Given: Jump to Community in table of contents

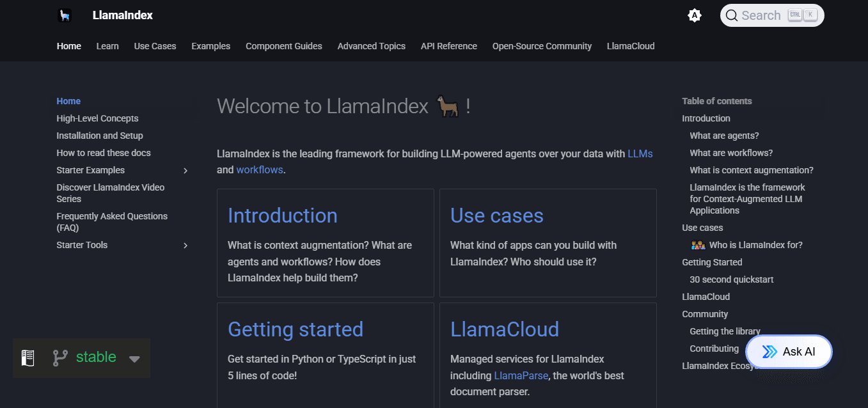Looking at the screenshot, I should (705, 314).
